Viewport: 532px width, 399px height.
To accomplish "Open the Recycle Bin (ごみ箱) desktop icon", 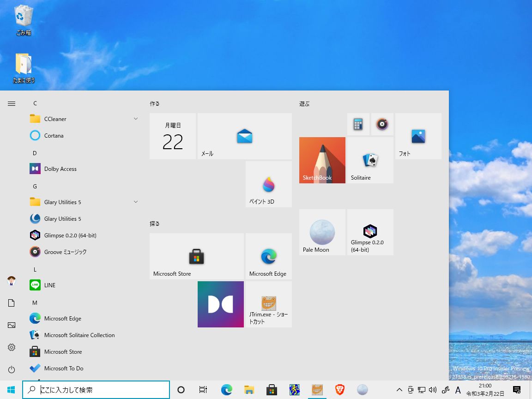I will pyautogui.click(x=24, y=20).
